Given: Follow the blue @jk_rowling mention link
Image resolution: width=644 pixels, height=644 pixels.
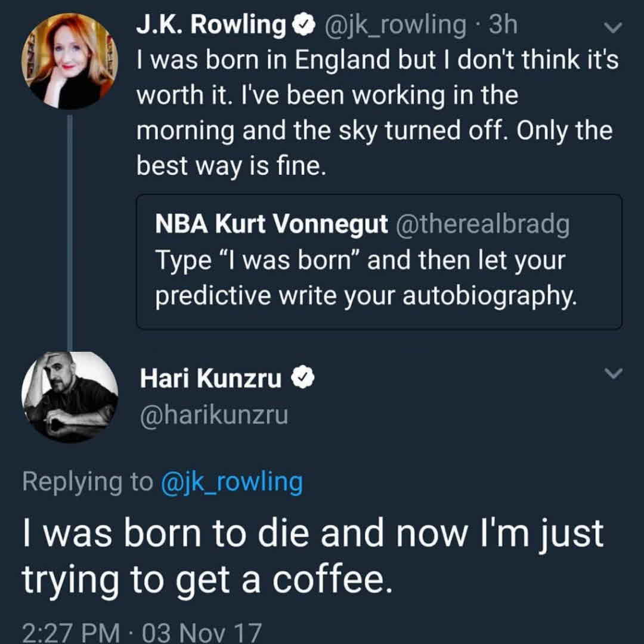Looking at the screenshot, I should click(x=232, y=482).
